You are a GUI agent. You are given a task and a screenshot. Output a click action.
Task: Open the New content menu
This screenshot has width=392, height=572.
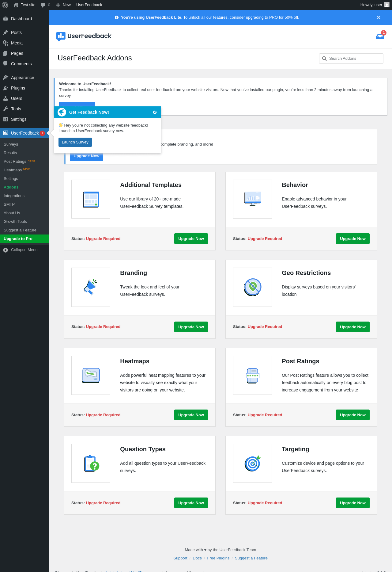pyautogui.click(x=63, y=5)
